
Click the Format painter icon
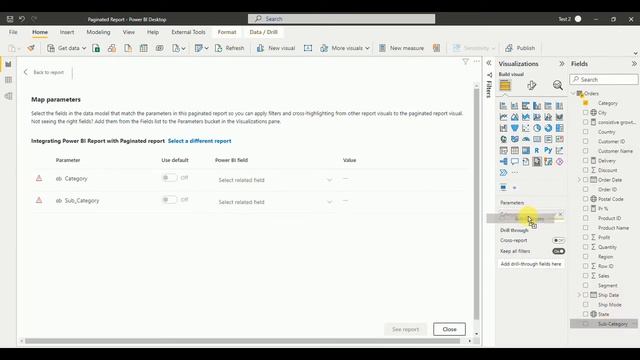pos(31,48)
